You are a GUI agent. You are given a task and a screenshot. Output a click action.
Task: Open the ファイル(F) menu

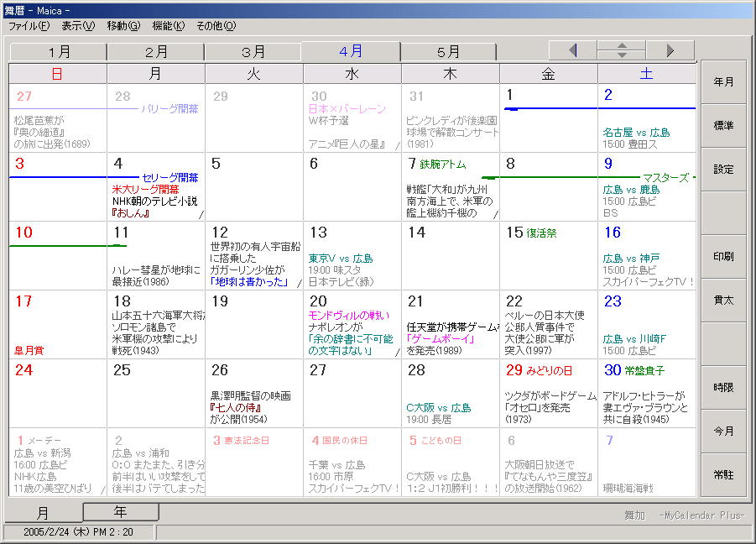pyautogui.click(x=29, y=26)
